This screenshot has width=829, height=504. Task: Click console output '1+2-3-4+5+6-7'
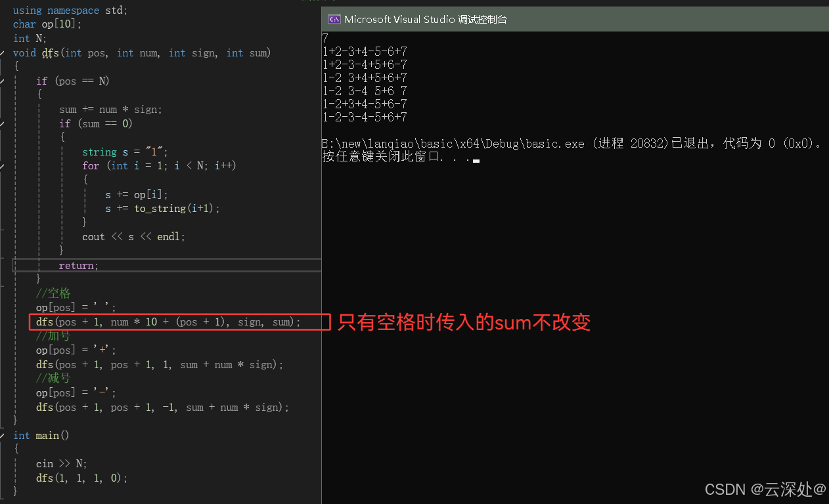(x=365, y=64)
